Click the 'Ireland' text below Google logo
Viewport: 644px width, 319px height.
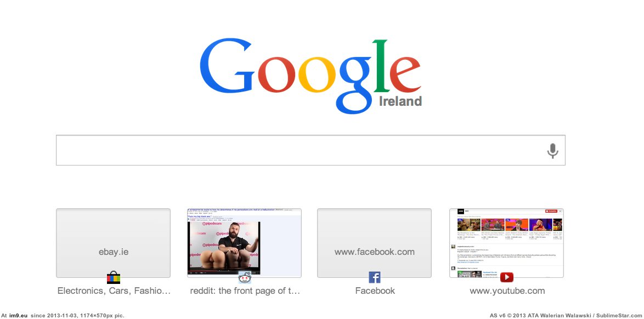[x=400, y=101]
